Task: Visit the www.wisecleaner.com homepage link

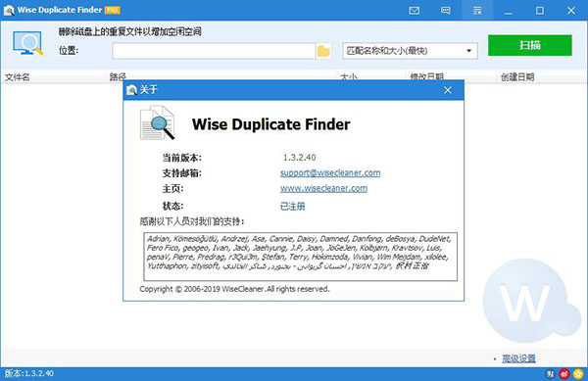Action: [x=323, y=188]
